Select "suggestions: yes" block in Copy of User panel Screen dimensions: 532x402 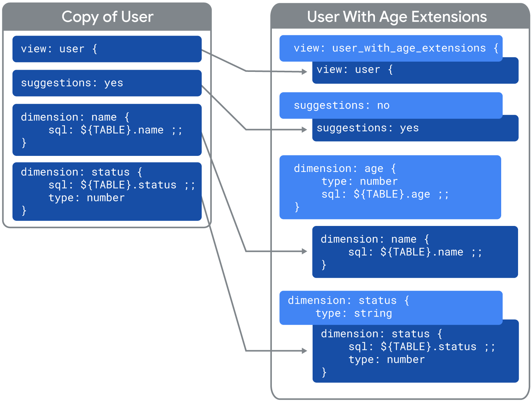click(x=107, y=83)
